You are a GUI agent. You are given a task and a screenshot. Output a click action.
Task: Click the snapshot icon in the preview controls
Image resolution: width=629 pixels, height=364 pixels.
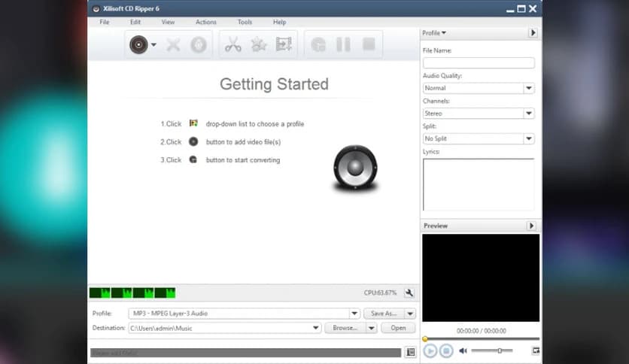point(536,350)
